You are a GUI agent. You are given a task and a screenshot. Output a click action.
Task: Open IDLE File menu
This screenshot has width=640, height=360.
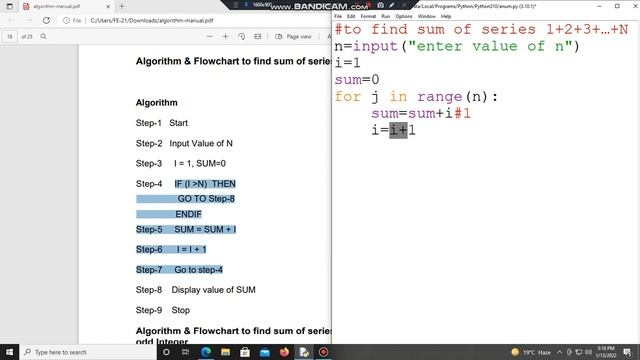pos(338,16)
